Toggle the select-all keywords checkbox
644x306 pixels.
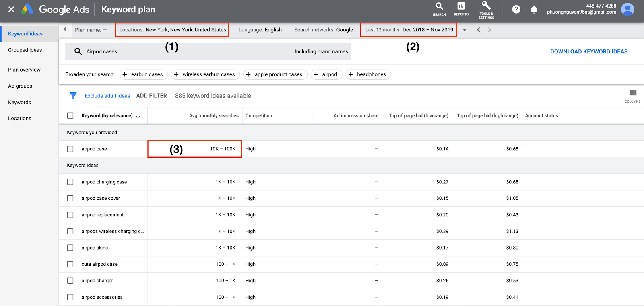point(70,116)
